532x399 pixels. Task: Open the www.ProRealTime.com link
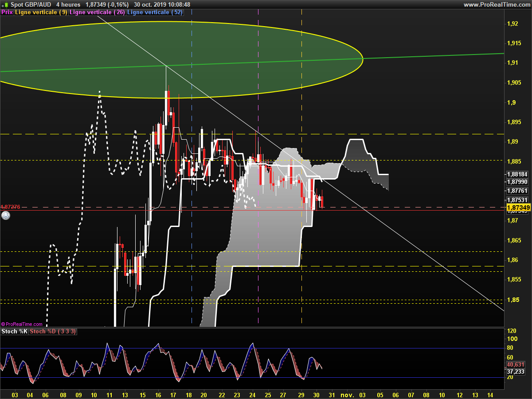click(496, 4)
